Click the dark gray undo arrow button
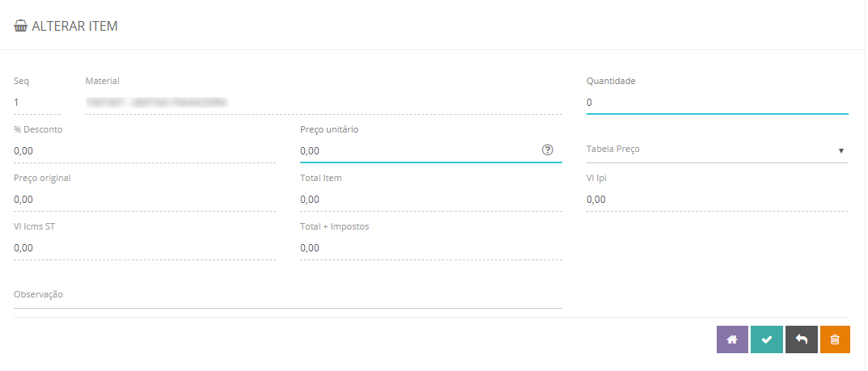868x371 pixels. tap(801, 339)
